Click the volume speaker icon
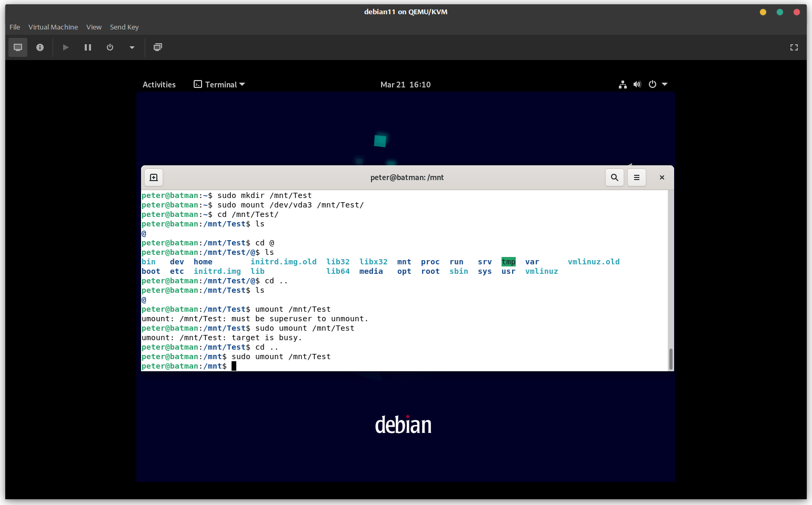This screenshot has width=812, height=505. (637, 84)
